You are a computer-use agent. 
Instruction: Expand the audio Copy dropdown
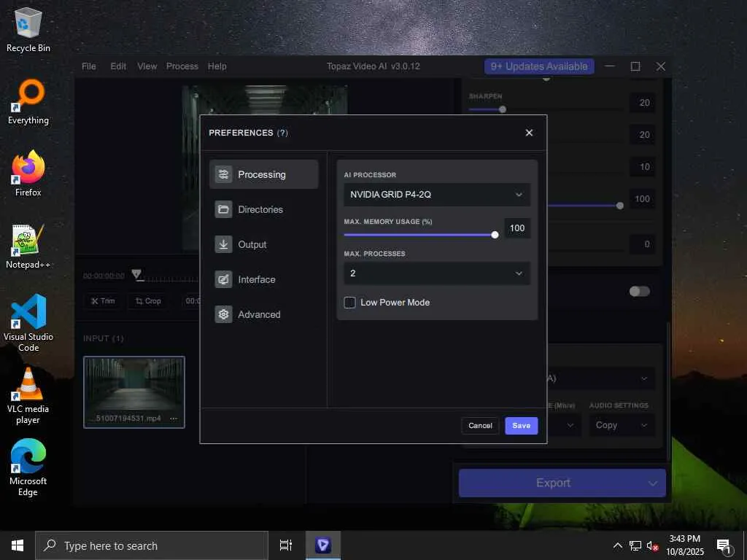622,425
